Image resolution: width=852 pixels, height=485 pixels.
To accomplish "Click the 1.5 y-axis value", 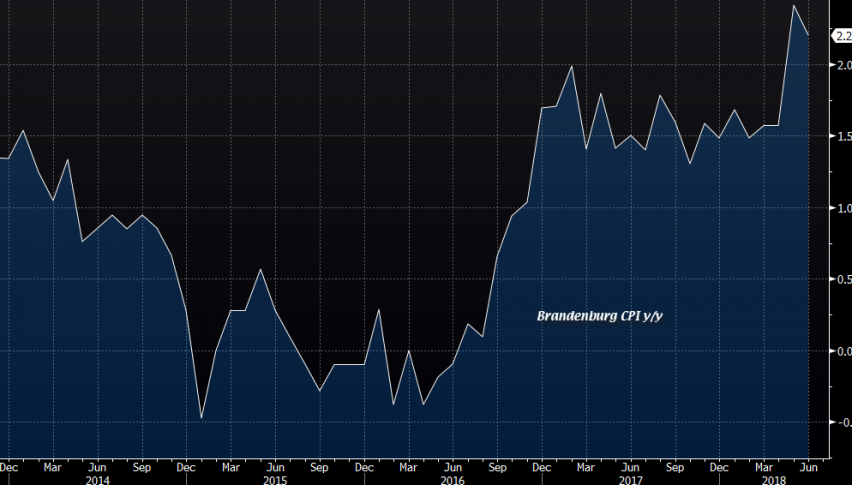I will [x=844, y=136].
